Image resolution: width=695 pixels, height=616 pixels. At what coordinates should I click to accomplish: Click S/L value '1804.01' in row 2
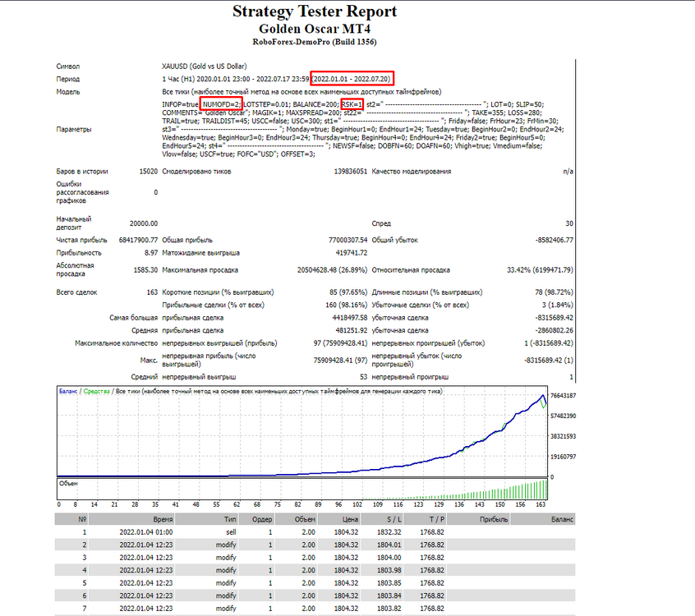click(389, 545)
